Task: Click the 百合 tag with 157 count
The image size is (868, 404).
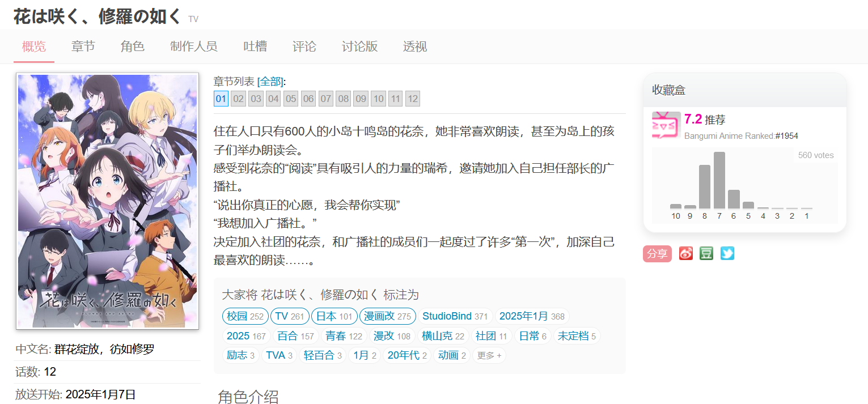Action: pyautogui.click(x=296, y=336)
